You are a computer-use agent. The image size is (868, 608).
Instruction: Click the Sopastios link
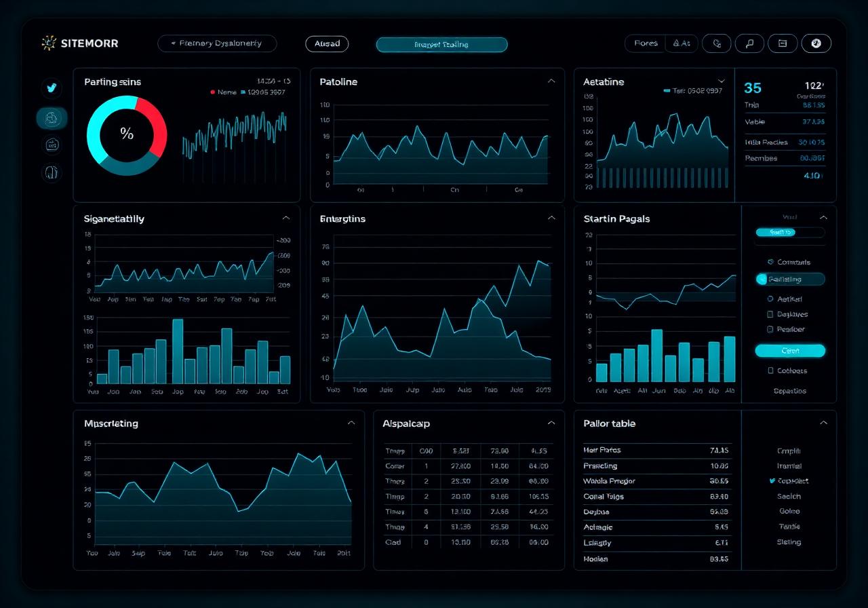tap(790, 391)
